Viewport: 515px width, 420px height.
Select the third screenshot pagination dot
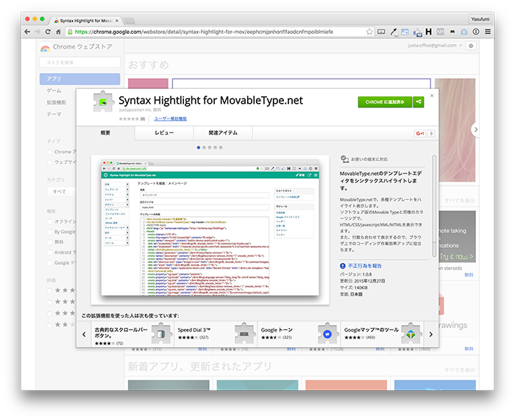[210, 147]
